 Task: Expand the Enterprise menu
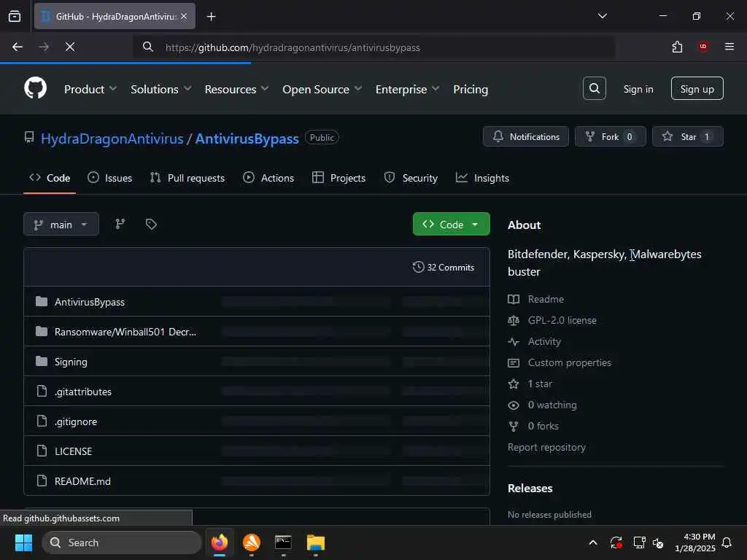[407, 89]
